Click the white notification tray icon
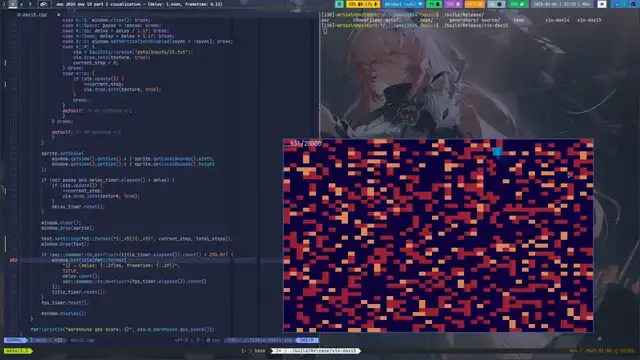This screenshot has height=360, width=640. click(602, 4)
